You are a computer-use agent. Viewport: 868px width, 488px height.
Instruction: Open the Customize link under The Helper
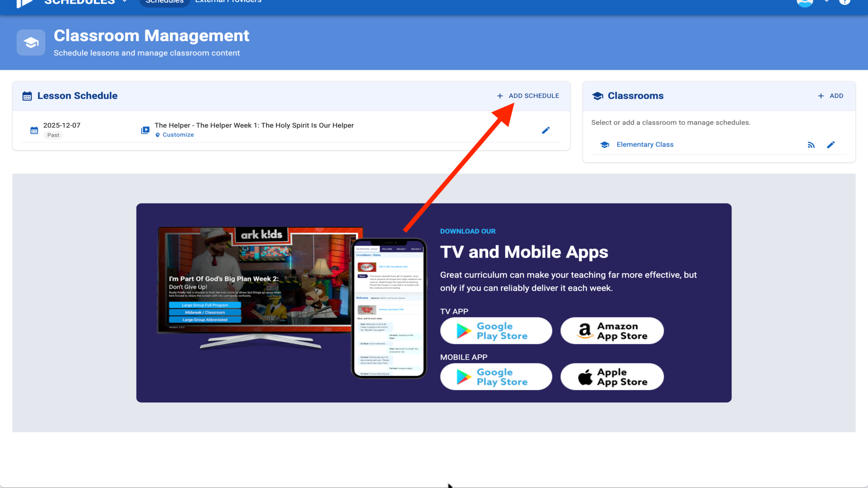pos(178,135)
